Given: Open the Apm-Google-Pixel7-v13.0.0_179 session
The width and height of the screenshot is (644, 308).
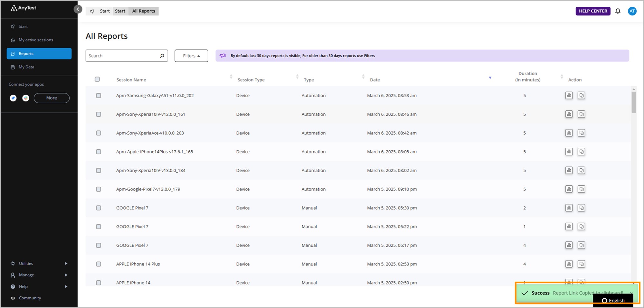Looking at the screenshot, I should (148, 189).
